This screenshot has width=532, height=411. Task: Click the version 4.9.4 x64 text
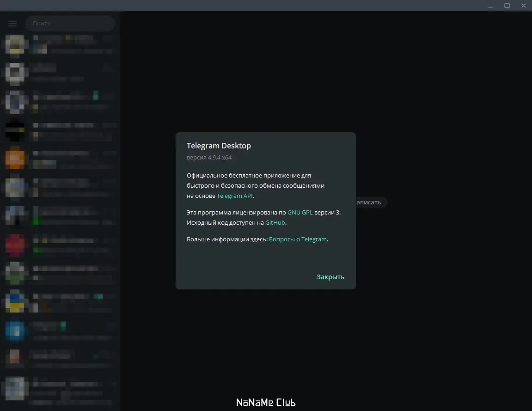209,158
